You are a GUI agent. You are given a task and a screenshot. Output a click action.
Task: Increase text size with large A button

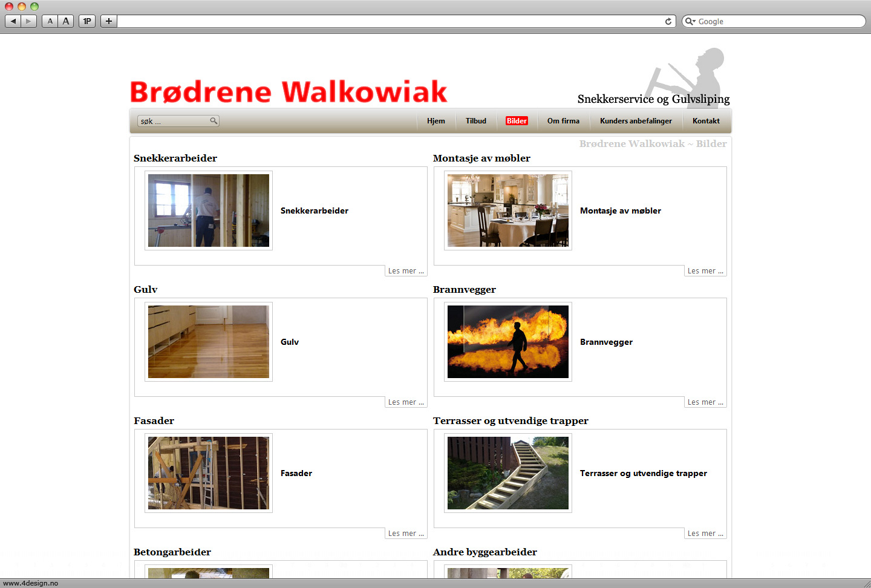tap(66, 21)
